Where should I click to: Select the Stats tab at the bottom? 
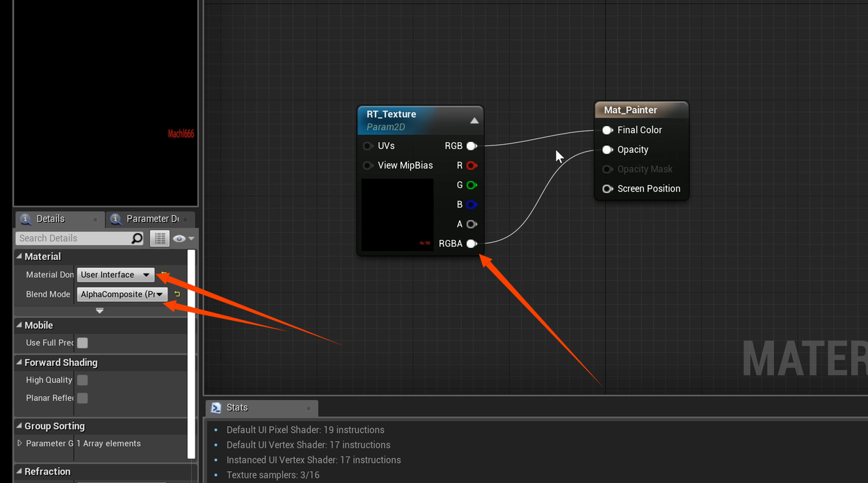pos(236,407)
